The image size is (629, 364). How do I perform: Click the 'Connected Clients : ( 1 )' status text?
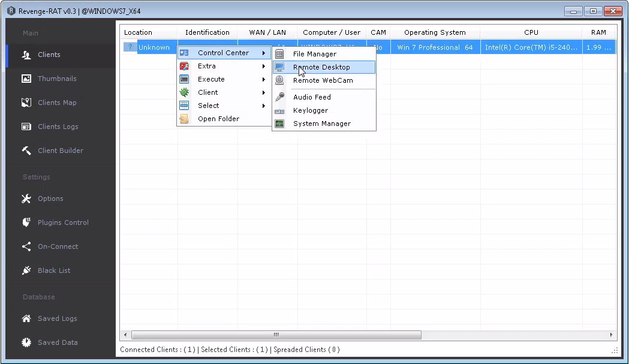(x=158, y=350)
